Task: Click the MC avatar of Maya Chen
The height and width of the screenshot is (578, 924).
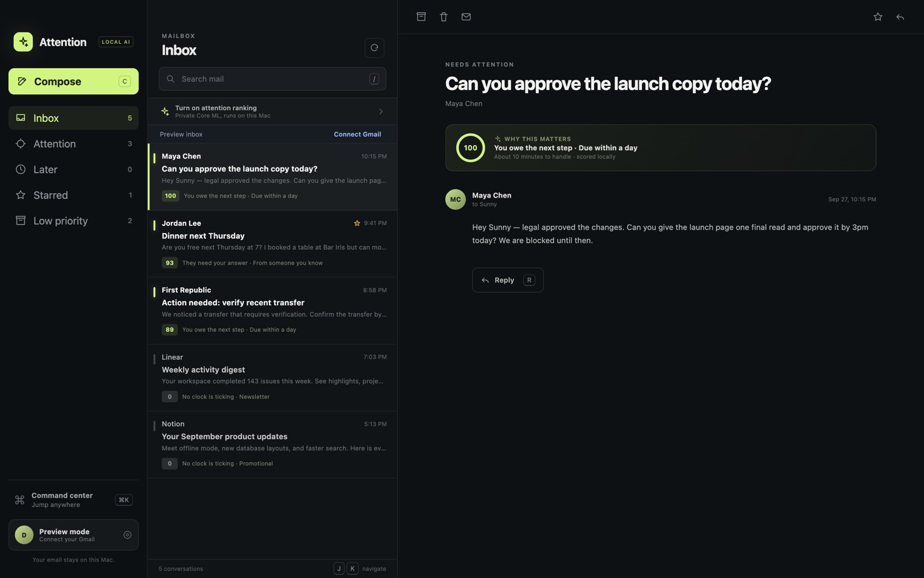Action: coord(456,199)
